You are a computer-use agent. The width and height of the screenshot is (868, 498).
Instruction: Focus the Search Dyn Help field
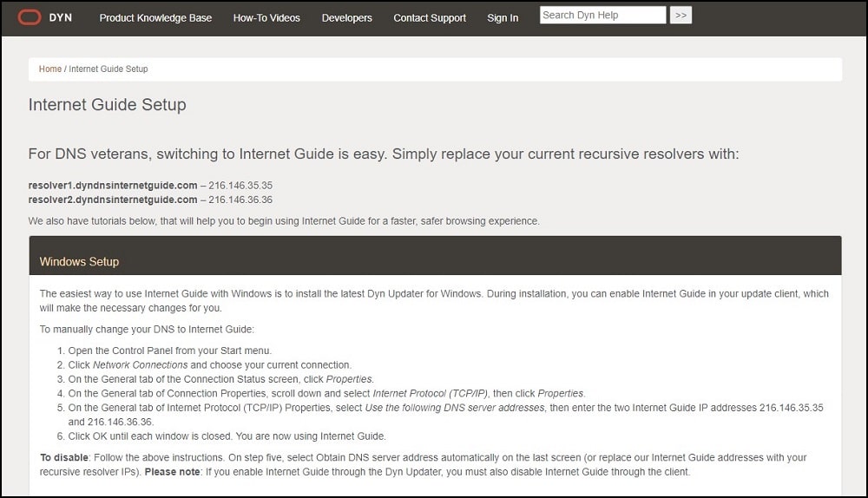(603, 15)
